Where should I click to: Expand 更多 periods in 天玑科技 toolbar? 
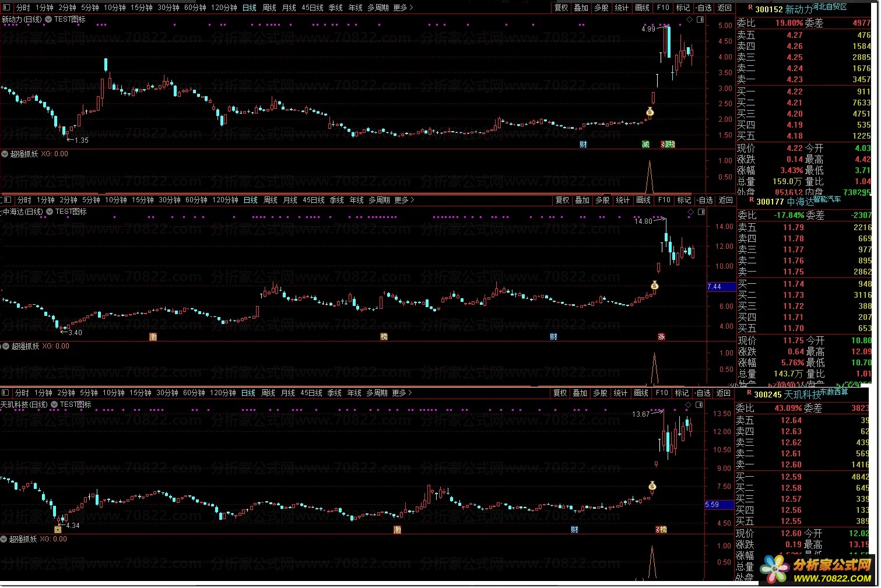[402, 393]
